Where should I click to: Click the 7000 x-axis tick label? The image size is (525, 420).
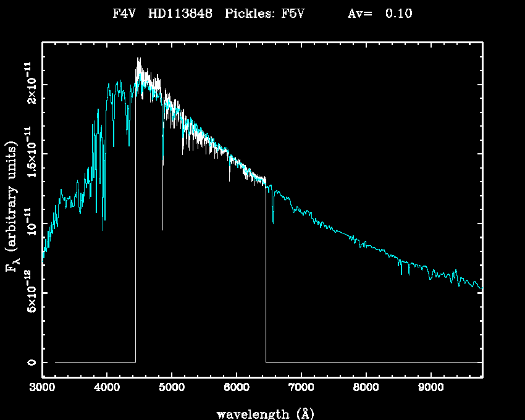click(301, 388)
